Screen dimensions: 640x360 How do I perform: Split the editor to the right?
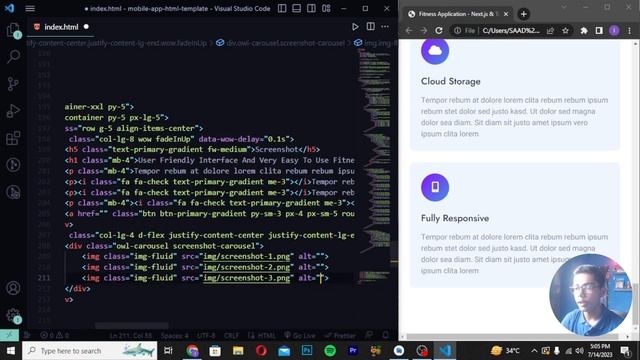pos(370,27)
